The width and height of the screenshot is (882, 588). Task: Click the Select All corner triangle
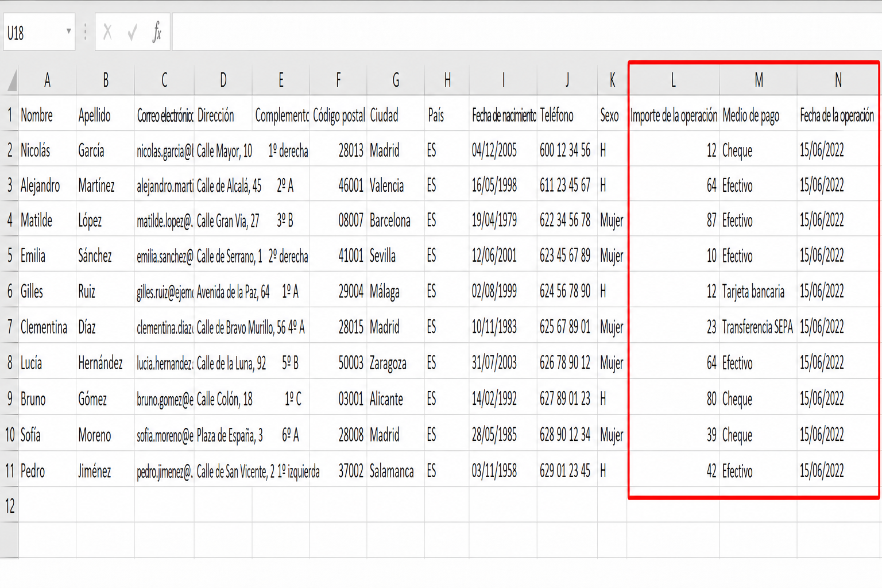tap(11, 80)
